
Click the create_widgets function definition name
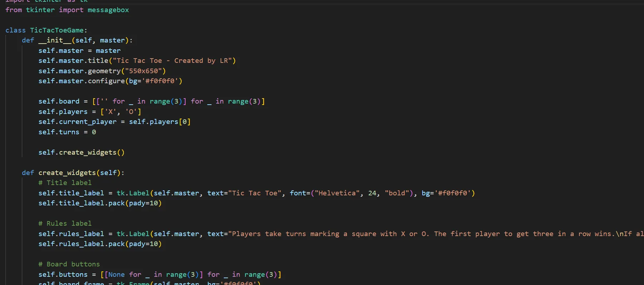(67, 173)
